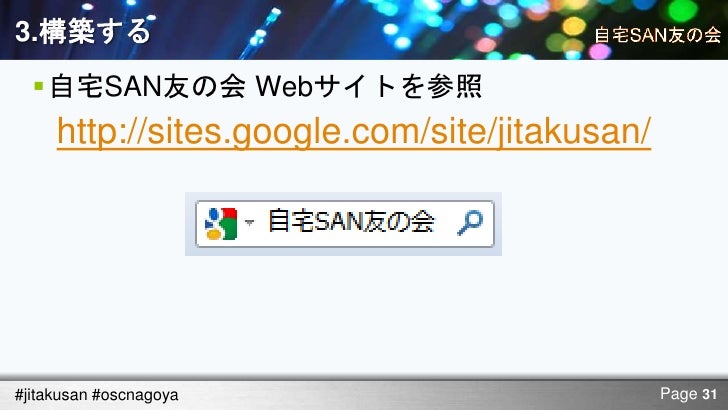
Task: Click the 自宅SAN友の会 header logo text
Action: (x=657, y=35)
